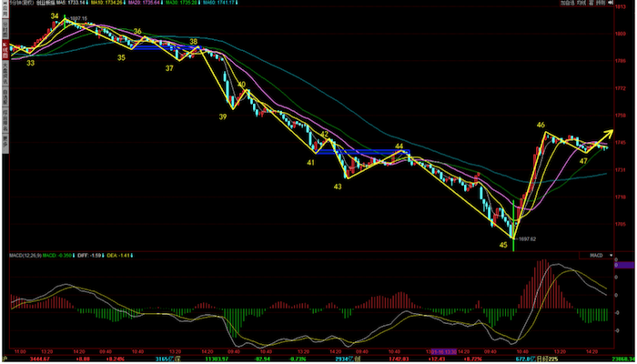Screen dimensions: 637x364
Task: Click purple swatch beside the MACD selector
Action: tap(627, 265)
